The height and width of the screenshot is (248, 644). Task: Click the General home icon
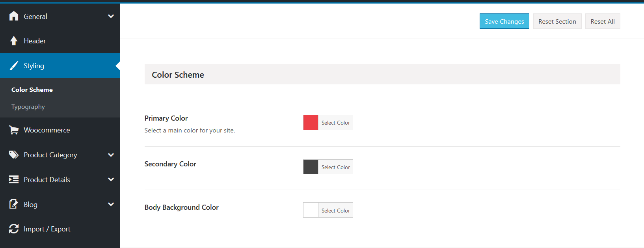[x=14, y=16]
